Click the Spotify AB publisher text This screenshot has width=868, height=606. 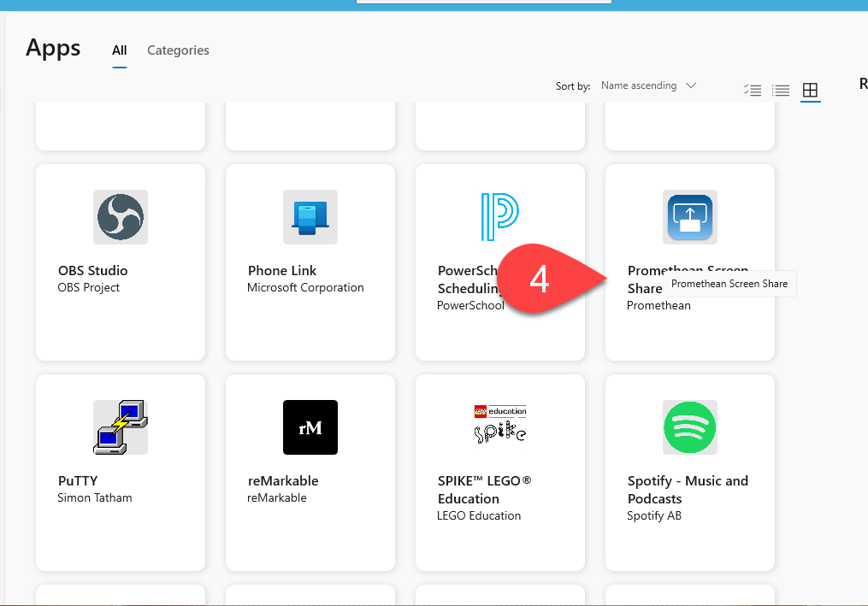point(654,515)
